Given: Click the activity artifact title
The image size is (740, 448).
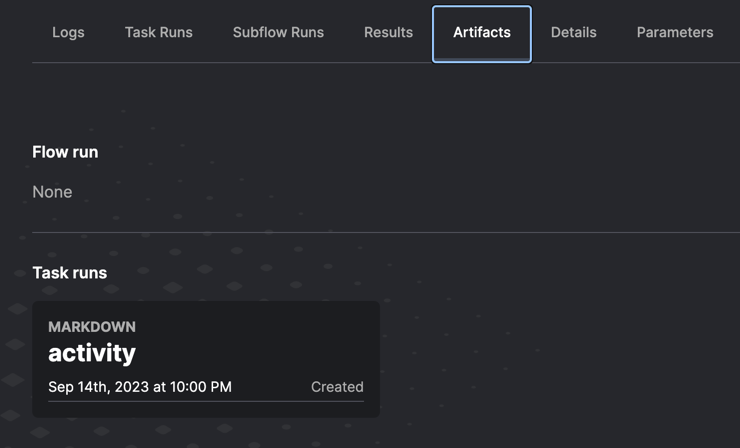Looking at the screenshot, I should (x=92, y=353).
